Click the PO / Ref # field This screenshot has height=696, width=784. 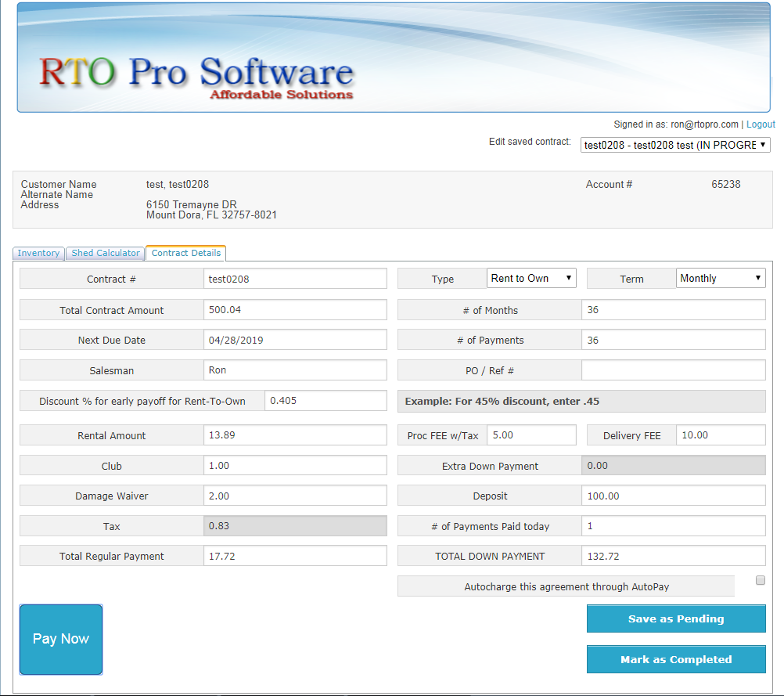[673, 370]
